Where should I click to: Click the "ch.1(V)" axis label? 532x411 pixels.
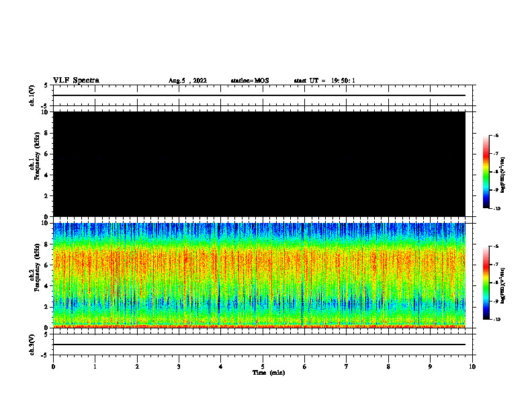click(32, 95)
